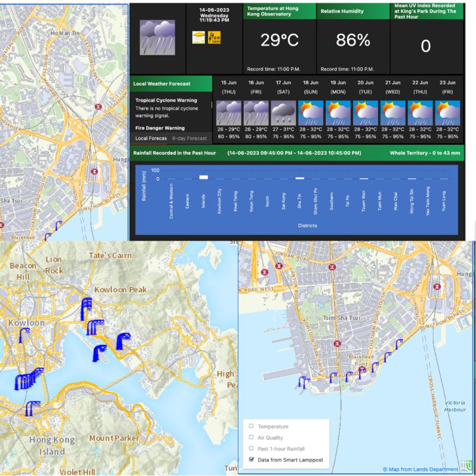The width and height of the screenshot is (476, 476).
Task: Select the 21 Jun (WED) forecast icon
Action: 393,113
